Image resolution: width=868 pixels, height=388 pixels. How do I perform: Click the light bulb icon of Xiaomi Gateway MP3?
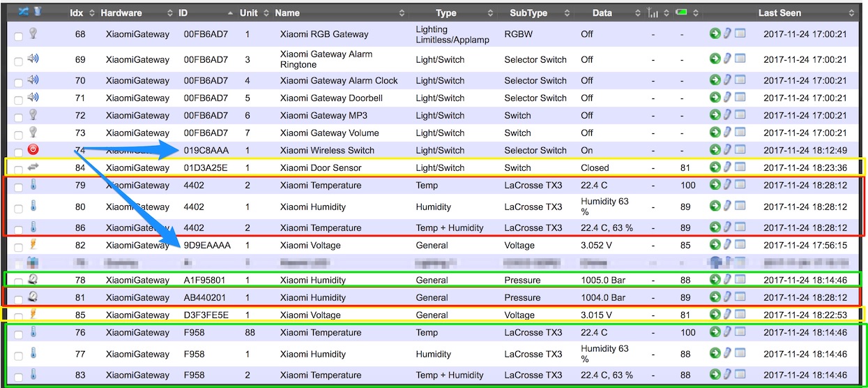click(33, 114)
